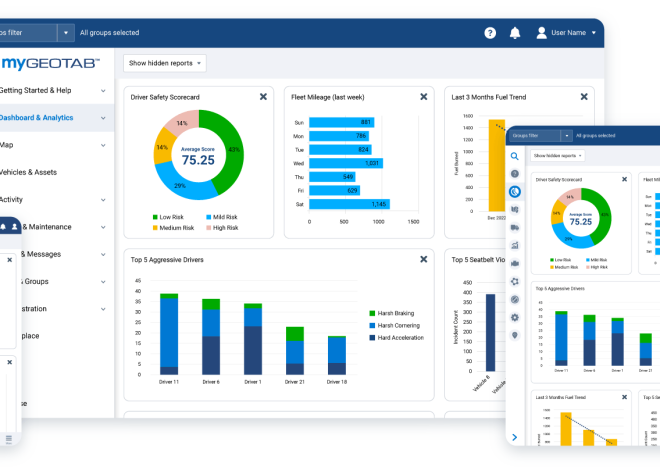
Task: Open the tablet Groups filter dropdown arrow
Action: click(x=567, y=135)
